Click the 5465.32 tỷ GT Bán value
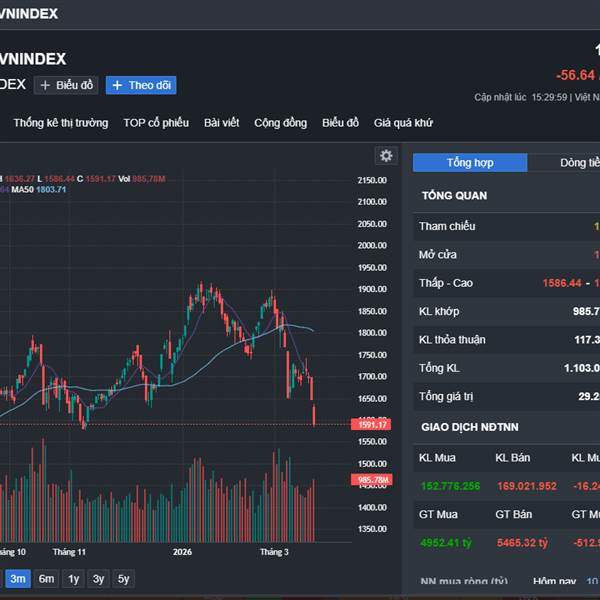Screen dimensions: 600x600 pyautogui.click(x=522, y=543)
